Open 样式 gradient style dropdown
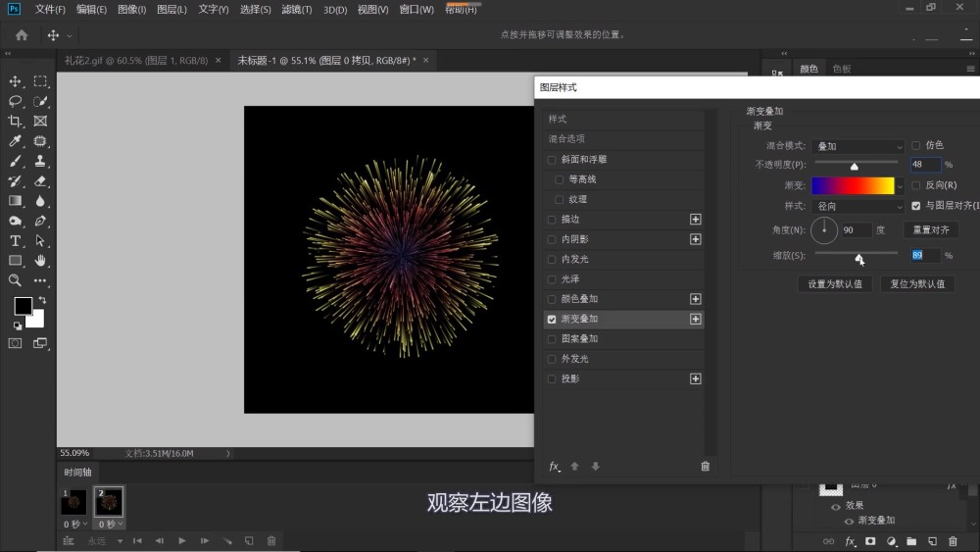 click(858, 206)
